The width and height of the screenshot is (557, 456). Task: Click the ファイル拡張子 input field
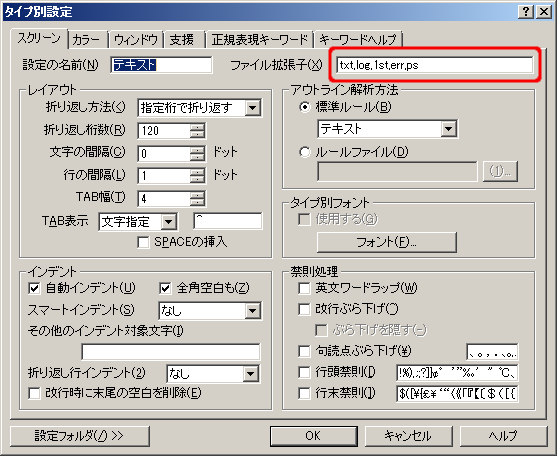click(434, 65)
